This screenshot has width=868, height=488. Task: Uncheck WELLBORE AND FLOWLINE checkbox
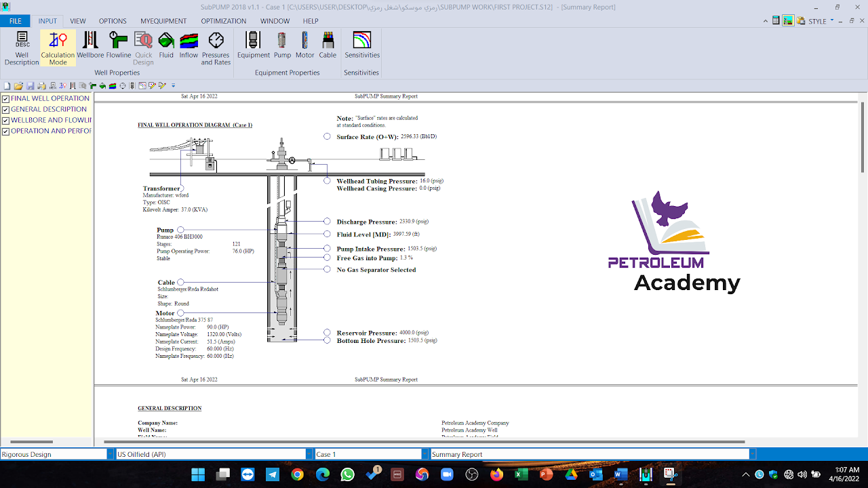(x=6, y=121)
